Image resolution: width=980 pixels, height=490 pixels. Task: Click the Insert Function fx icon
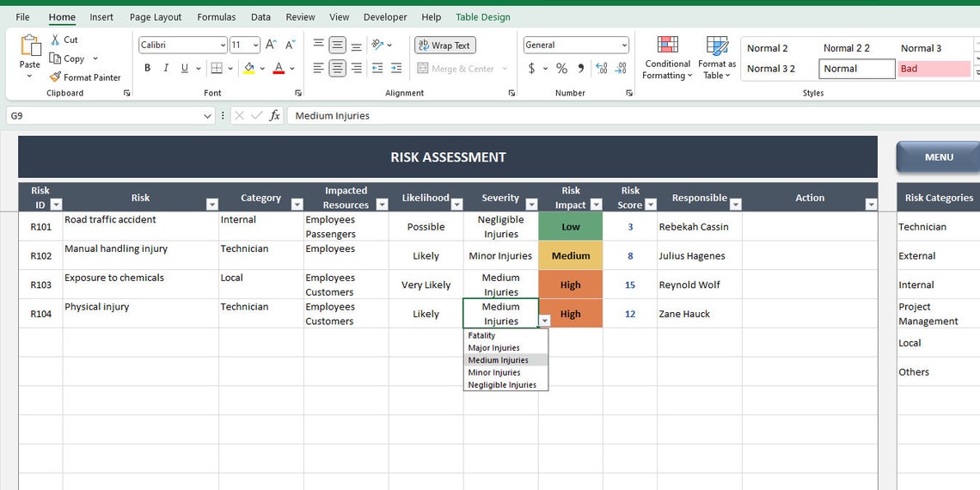click(274, 116)
